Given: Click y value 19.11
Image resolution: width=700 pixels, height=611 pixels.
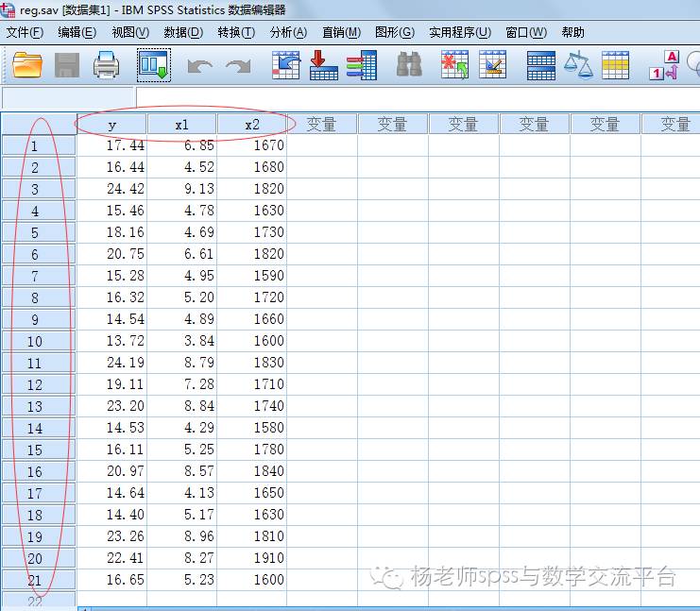Looking at the screenshot, I should 111,384.
